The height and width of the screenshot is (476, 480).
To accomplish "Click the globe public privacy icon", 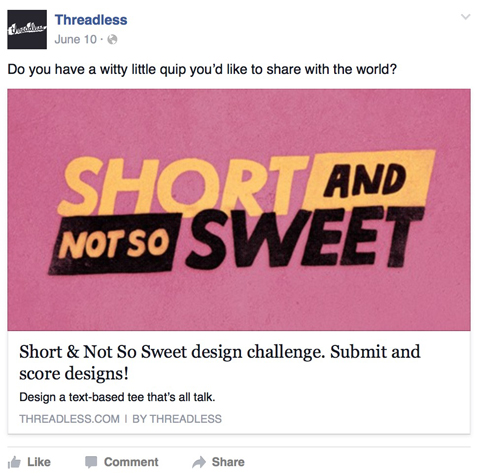I will click(x=113, y=40).
